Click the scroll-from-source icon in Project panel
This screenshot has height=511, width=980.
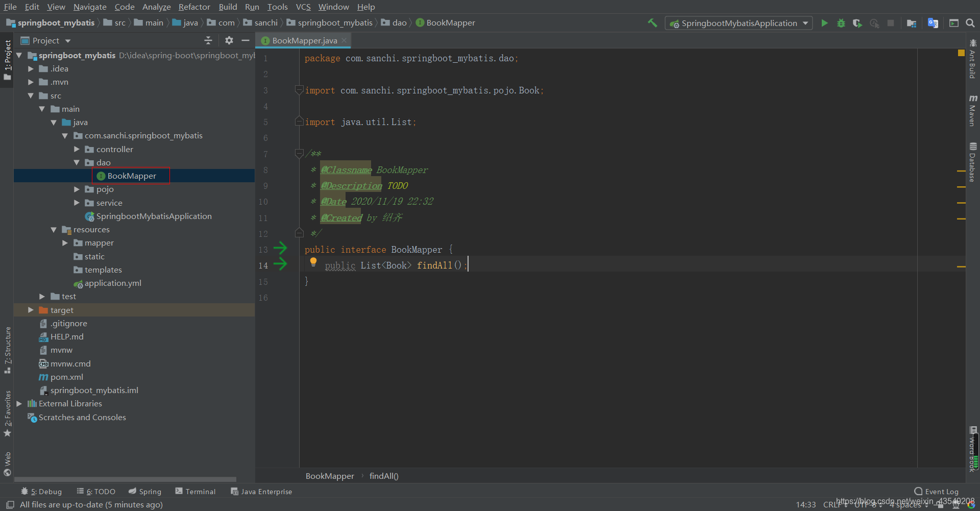tap(208, 40)
